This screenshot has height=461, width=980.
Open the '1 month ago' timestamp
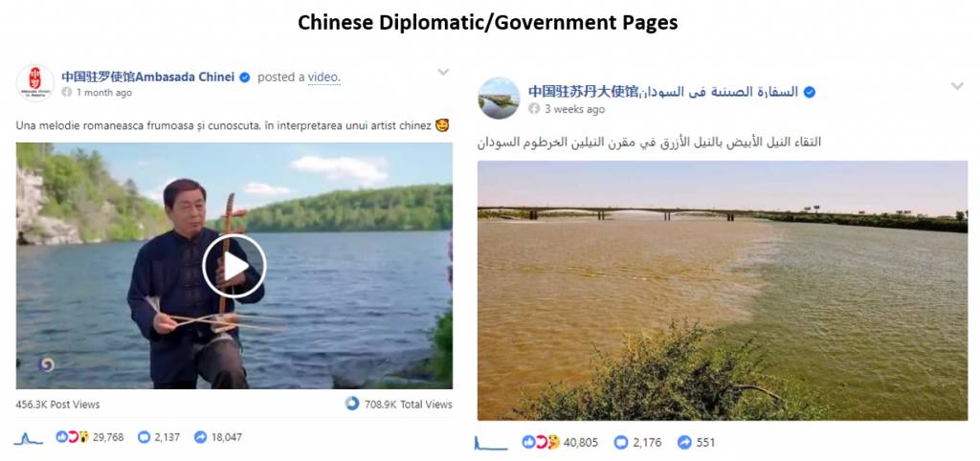tap(103, 93)
